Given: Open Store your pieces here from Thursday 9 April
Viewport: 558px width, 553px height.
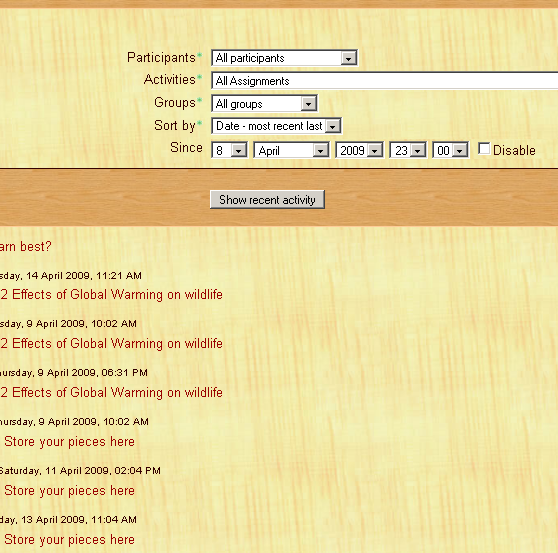Looking at the screenshot, I should (69, 442).
